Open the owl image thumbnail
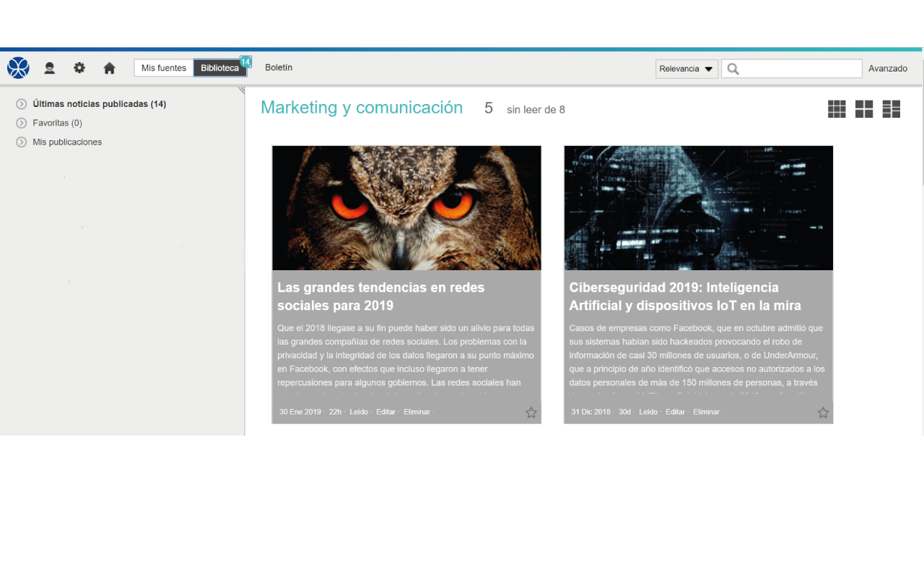 406,208
